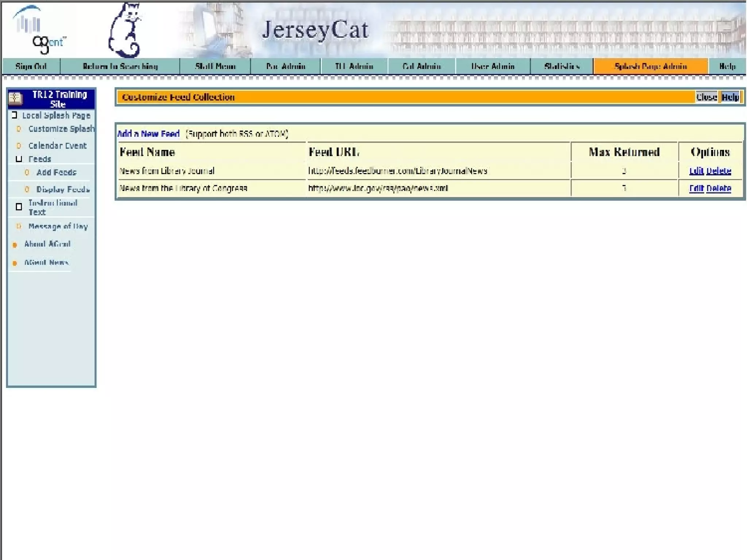This screenshot has height=560, width=747.
Task: Click the bullet icon next to Calendar Event
Action: (19, 146)
